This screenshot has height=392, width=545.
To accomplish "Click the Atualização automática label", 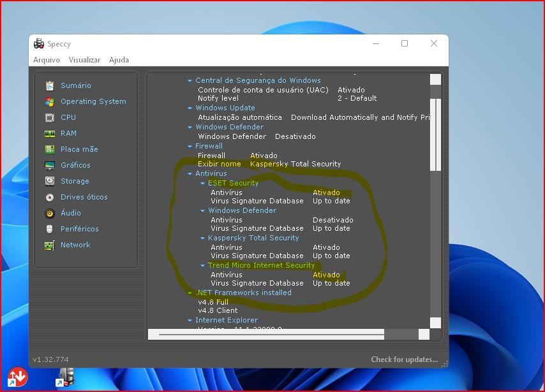I will coord(240,118).
